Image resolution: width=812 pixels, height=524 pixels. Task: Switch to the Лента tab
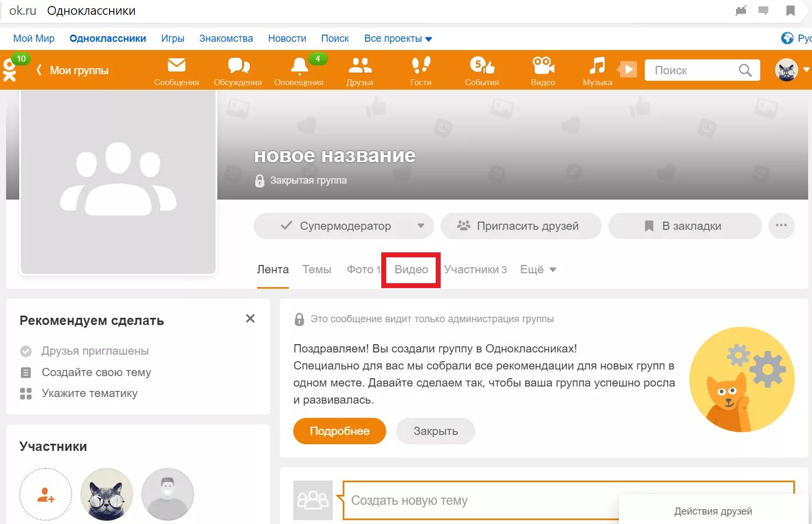point(273,269)
